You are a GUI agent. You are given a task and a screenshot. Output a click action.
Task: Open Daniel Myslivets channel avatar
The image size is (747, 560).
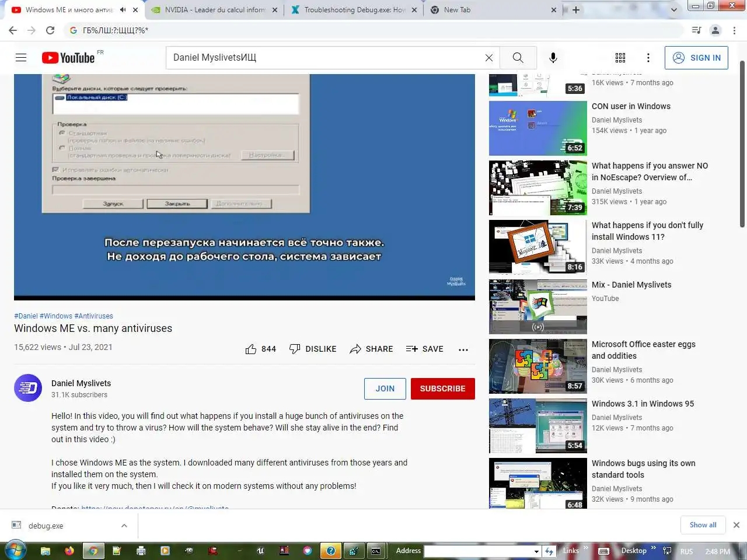(28, 388)
